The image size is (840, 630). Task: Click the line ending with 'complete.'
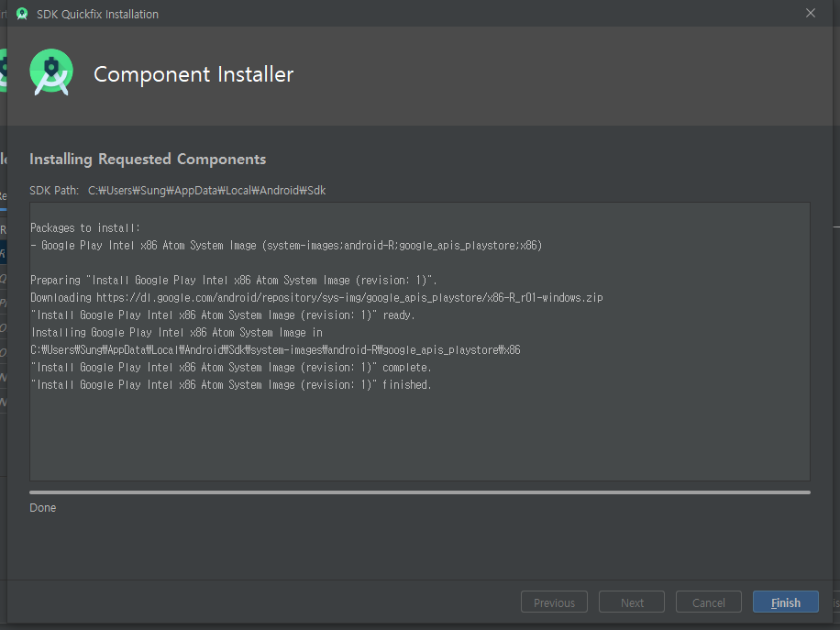point(231,367)
